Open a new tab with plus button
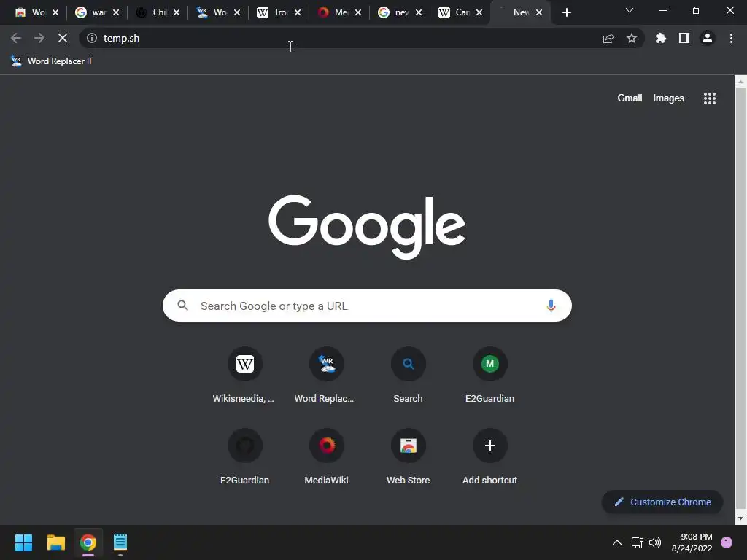 566,12
